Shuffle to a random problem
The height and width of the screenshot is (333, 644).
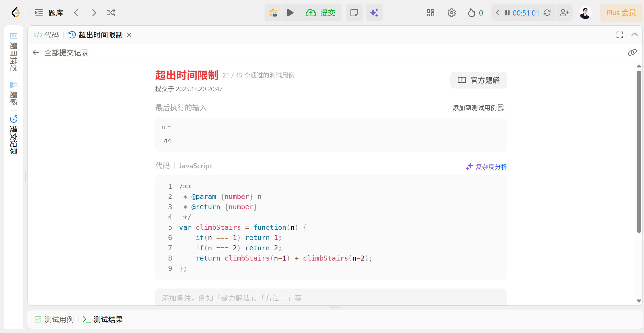coord(111,13)
